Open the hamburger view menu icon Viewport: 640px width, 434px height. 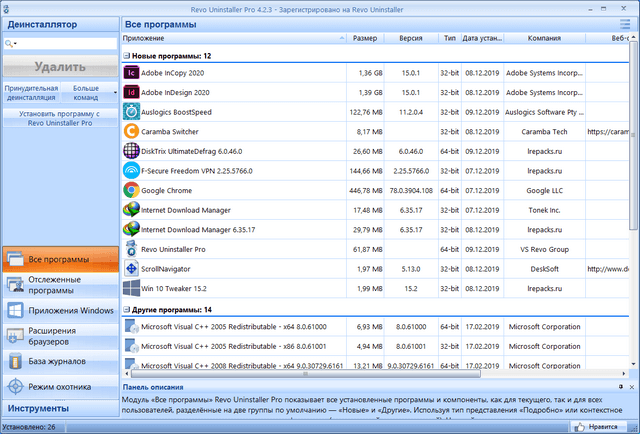pos(625,22)
